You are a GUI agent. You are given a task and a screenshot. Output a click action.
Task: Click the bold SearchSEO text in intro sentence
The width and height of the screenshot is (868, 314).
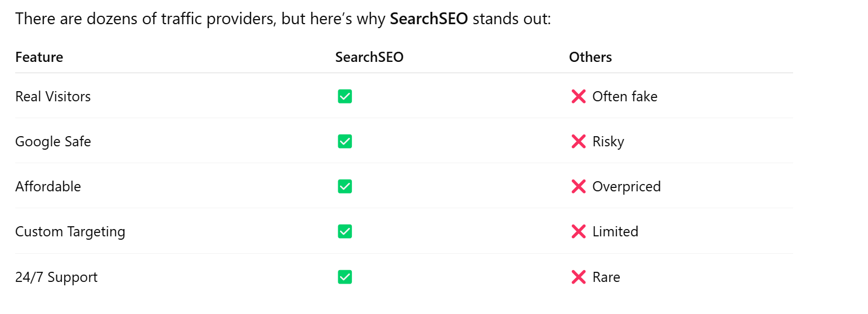tap(429, 19)
